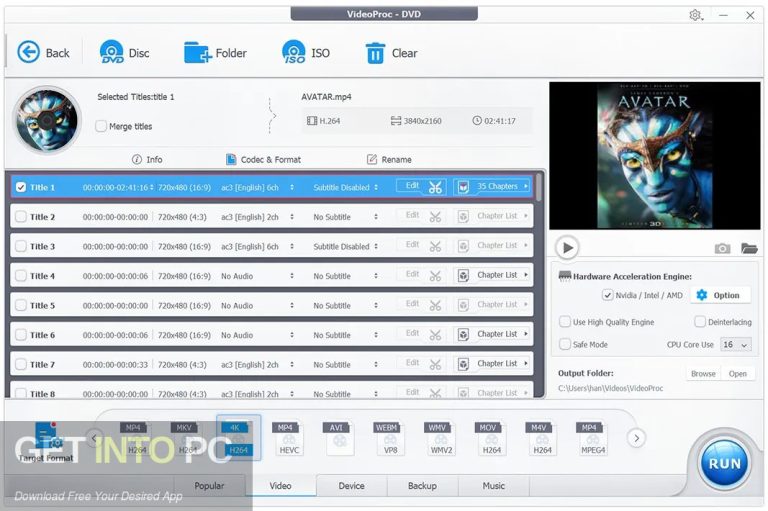Play the Avatar preview video
Image resolution: width=768 pixels, height=511 pixels.
coord(567,247)
